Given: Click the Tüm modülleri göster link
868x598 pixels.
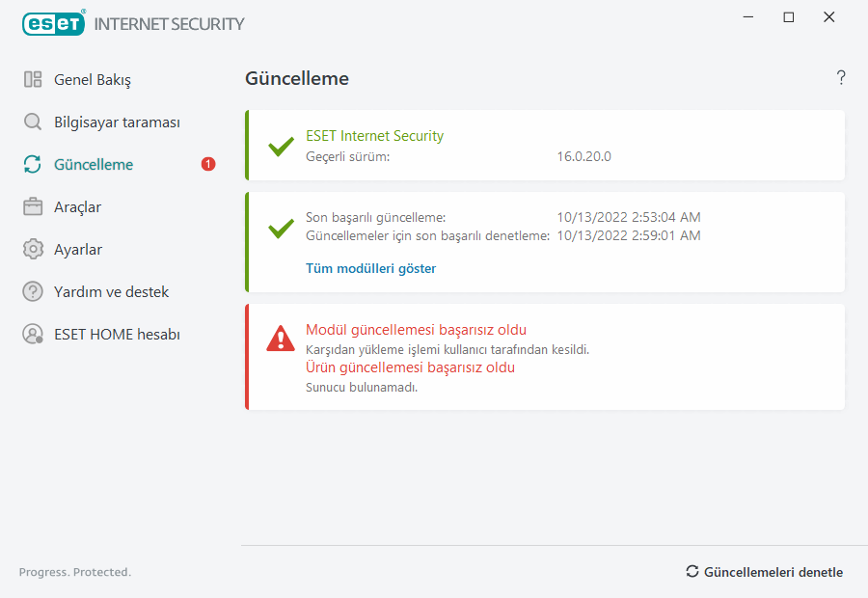Looking at the screenshot, I should (370, 269).
